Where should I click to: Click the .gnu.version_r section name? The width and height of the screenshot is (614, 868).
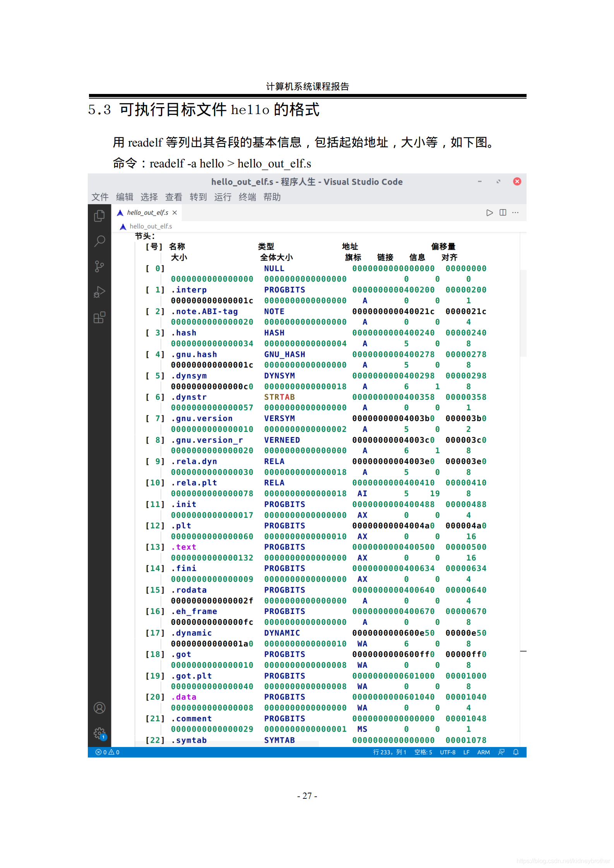207,440
